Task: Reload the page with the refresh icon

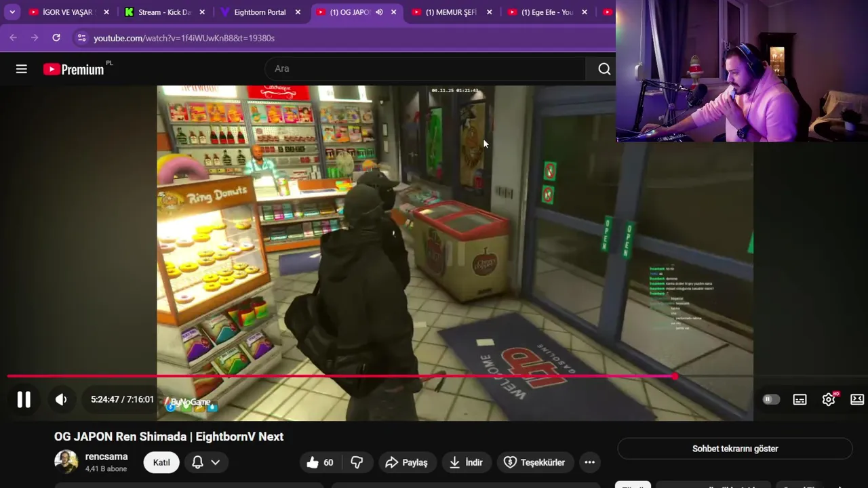Action: [56, 38]
